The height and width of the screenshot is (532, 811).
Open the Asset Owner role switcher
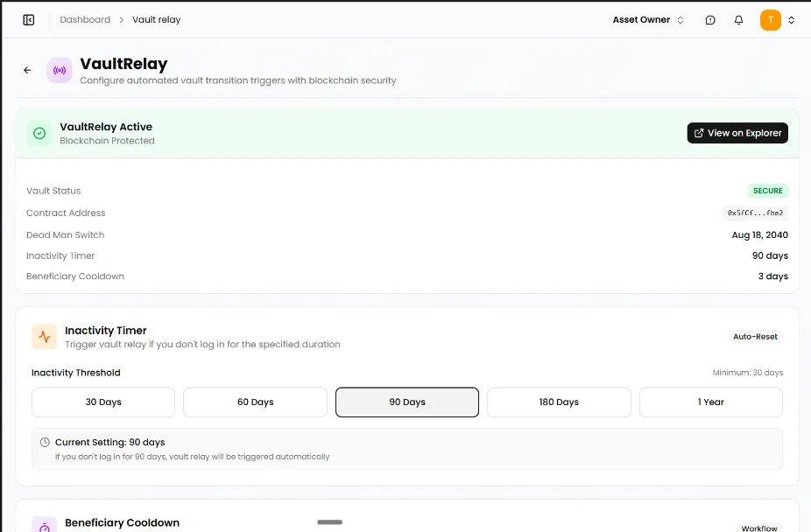coord(648,19)
